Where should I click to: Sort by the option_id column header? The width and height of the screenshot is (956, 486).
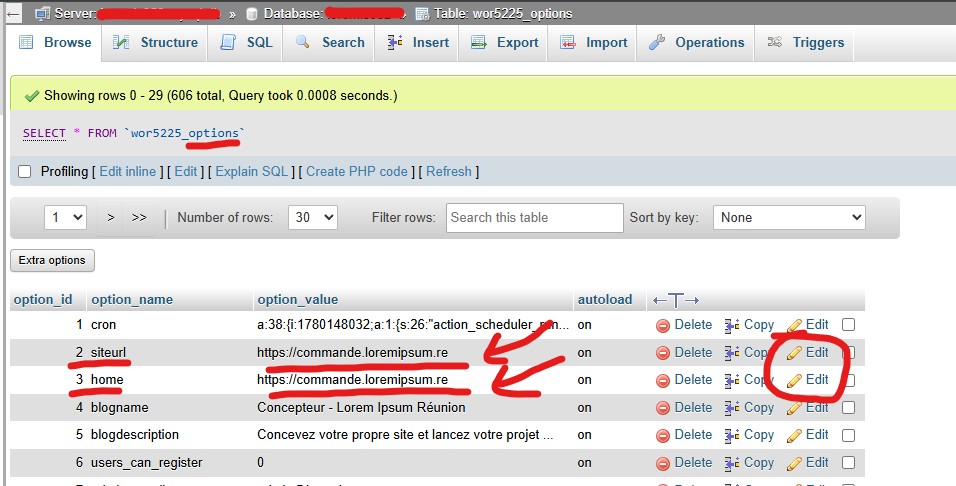43,300
